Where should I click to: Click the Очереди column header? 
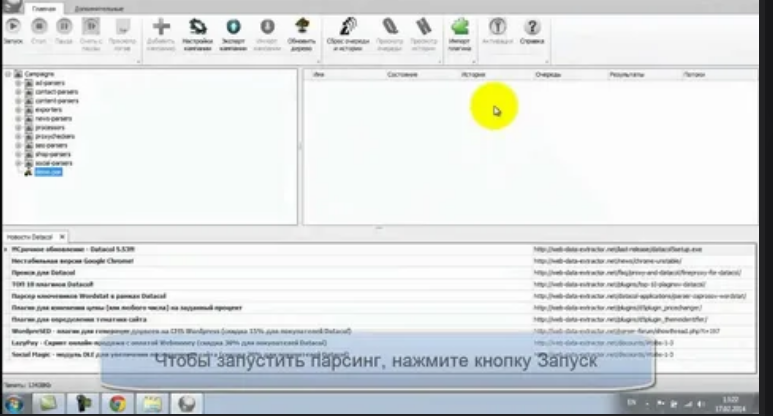pos(548,74)
